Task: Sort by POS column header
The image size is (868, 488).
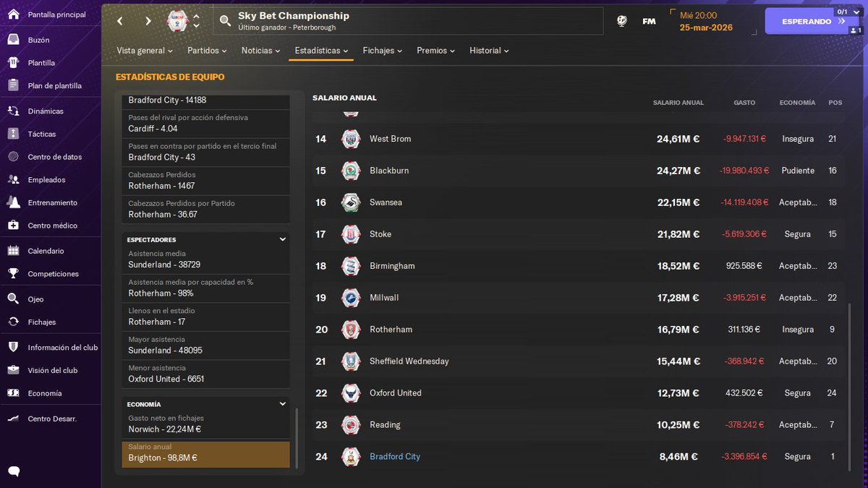Action: (x=835, y=103)
